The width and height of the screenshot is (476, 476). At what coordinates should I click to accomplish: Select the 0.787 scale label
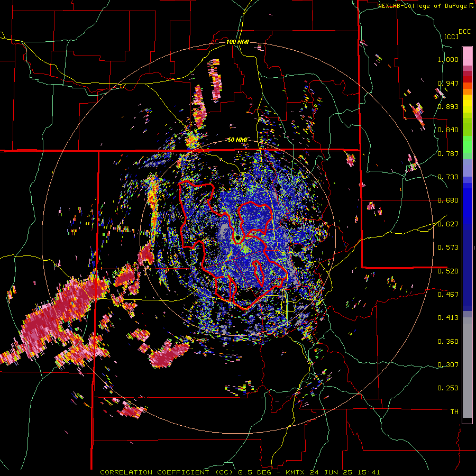pos(448,153)
